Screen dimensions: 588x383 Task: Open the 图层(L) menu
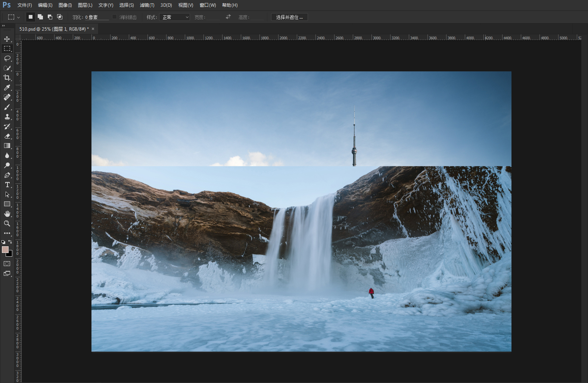(85, 5)
